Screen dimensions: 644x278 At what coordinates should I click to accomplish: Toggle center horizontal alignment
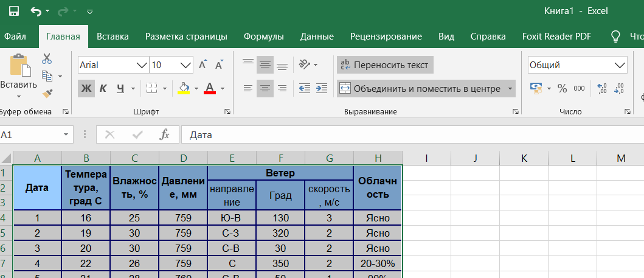coord(265,88)
